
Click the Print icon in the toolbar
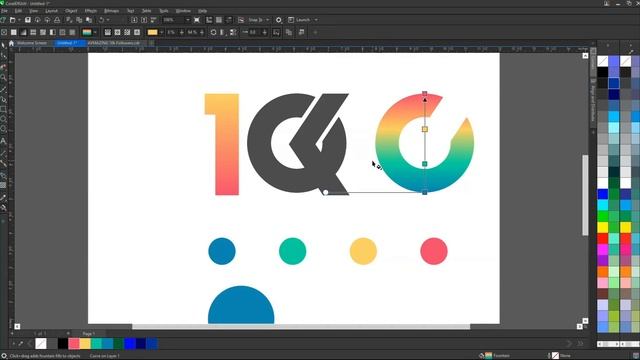[57, 20]
